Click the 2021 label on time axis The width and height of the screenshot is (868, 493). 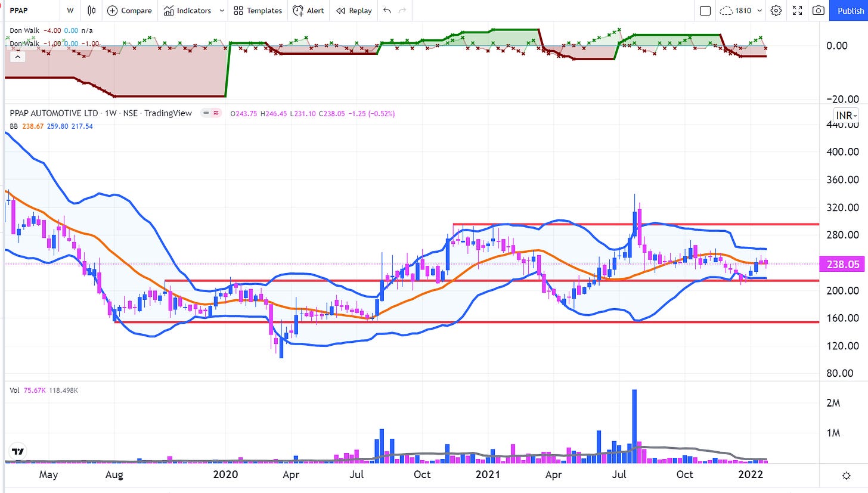pyautogui.click(x=488, y=475)
